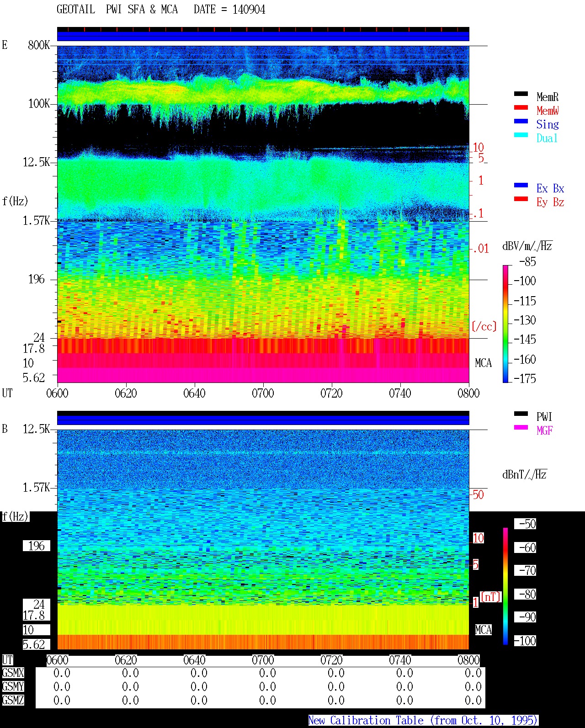The height and width of the screenshot is (728, 585).
Task: Click the MCA label beside the E panel
Action: click(x=483, y=363)
